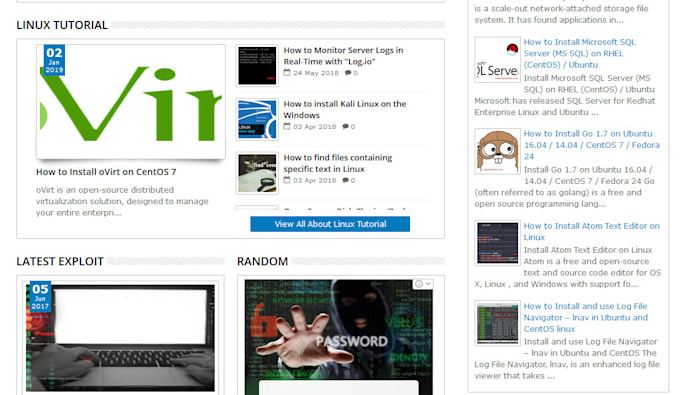Open the How to Monitor Server Logs in Real-Time article

pyautogui.click(x=343, y=56)
